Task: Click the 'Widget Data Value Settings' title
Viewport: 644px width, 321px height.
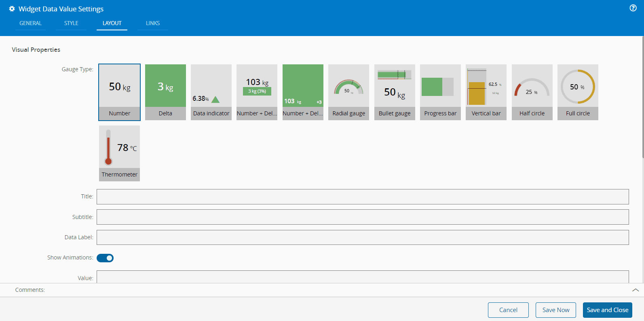Action: coord(61,9)
